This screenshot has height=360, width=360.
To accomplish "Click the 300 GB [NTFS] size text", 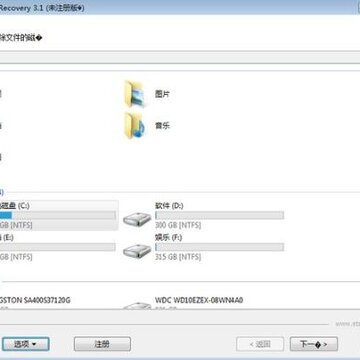I will tap(178, 225).
